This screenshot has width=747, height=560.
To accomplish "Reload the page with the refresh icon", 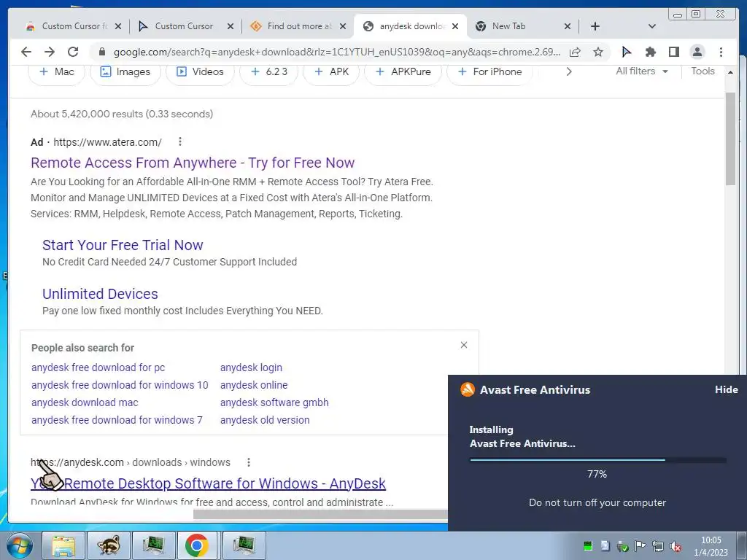I will 73,52.
